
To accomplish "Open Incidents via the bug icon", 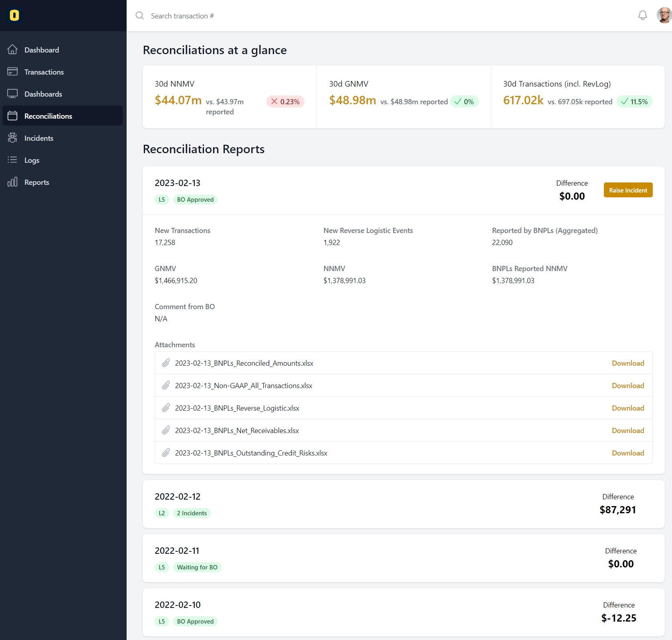I will tap(12, 138).
